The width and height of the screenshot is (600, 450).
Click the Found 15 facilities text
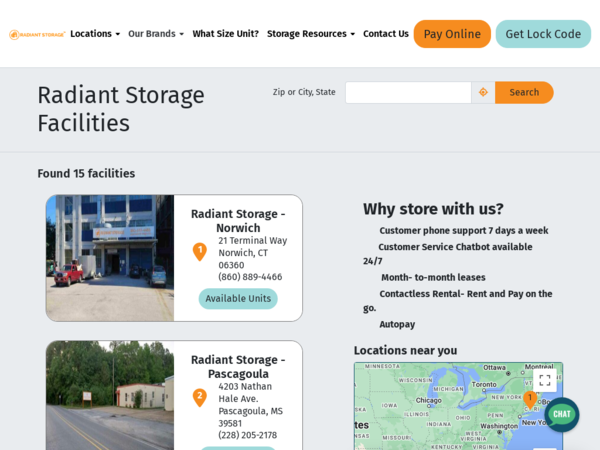tap(86, 173)
